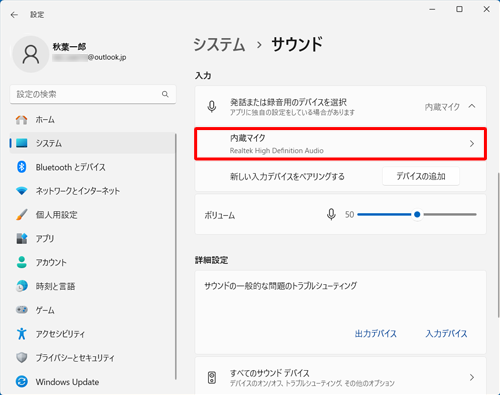This screenshot has height=395, width=500.
Task: Click the back arrow in title bar
Action: coord(14,15)
